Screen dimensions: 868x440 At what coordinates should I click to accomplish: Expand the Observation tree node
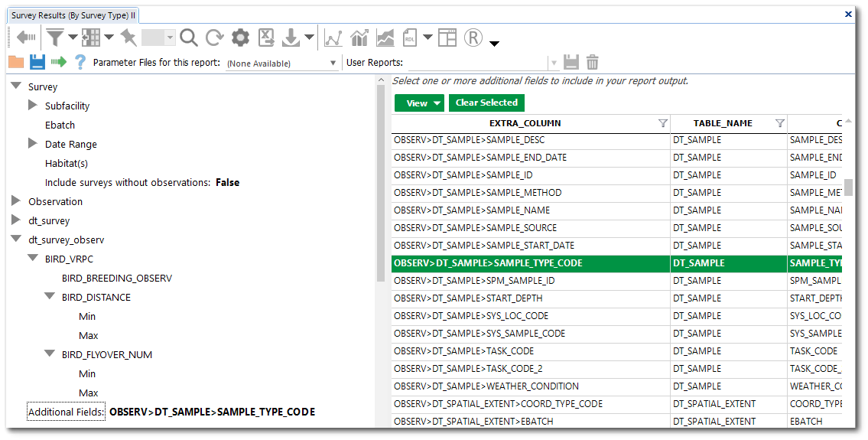point(16,201)
